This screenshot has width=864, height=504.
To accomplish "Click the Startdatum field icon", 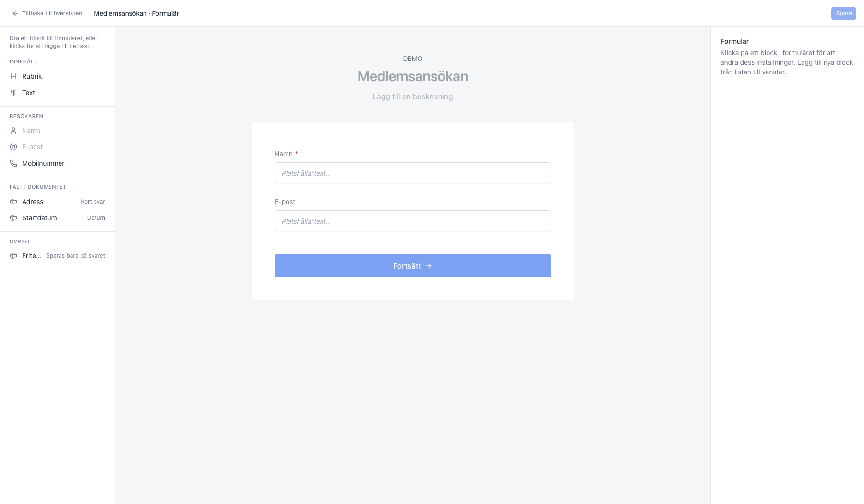I will click(13, 218).
